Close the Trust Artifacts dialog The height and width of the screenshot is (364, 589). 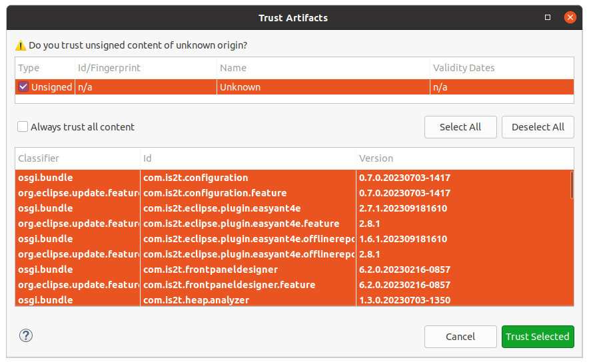click(570, 17)
